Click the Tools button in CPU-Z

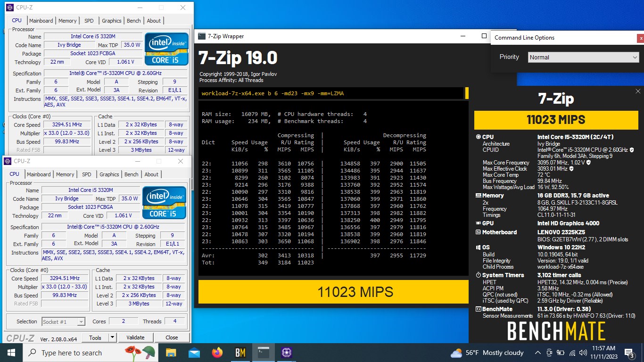tap(95, 337)
